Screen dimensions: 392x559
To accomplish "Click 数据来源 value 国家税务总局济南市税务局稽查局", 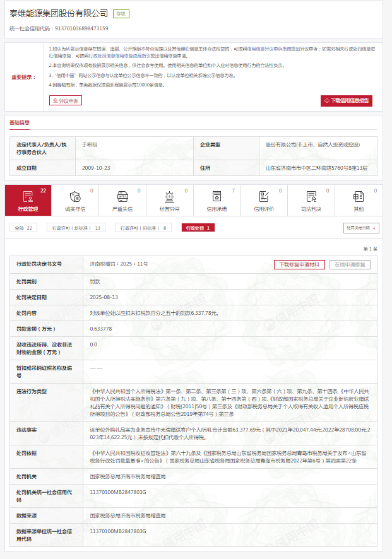I will [128, 516].
